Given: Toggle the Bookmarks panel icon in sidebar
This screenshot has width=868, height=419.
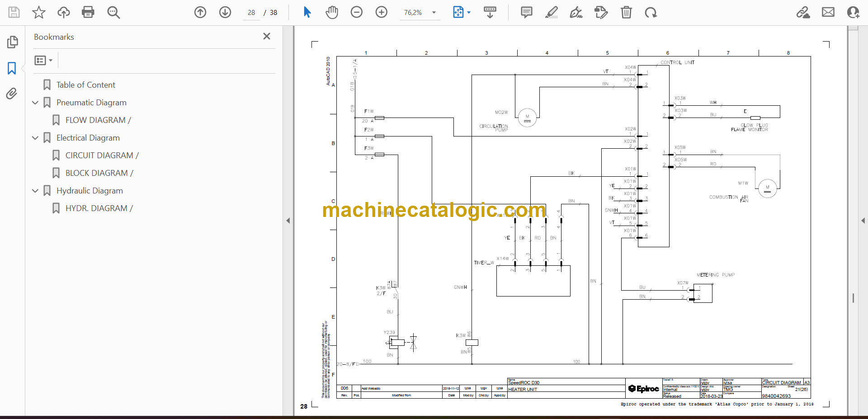Looking at the screenshot, I should [x=12, y=68].
